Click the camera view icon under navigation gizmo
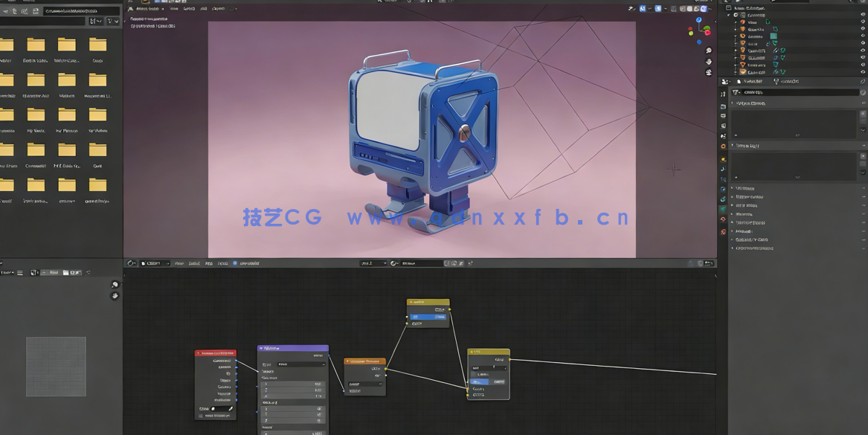The image size is (868, 435). 708,71
